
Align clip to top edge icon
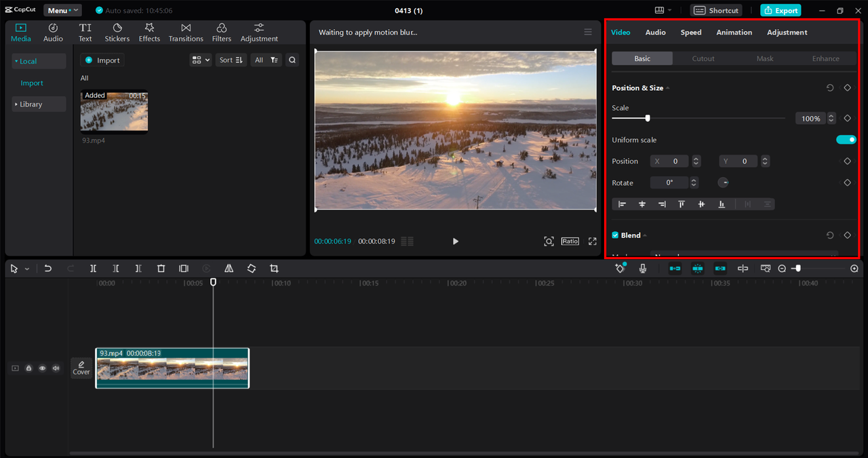(682, 204)
